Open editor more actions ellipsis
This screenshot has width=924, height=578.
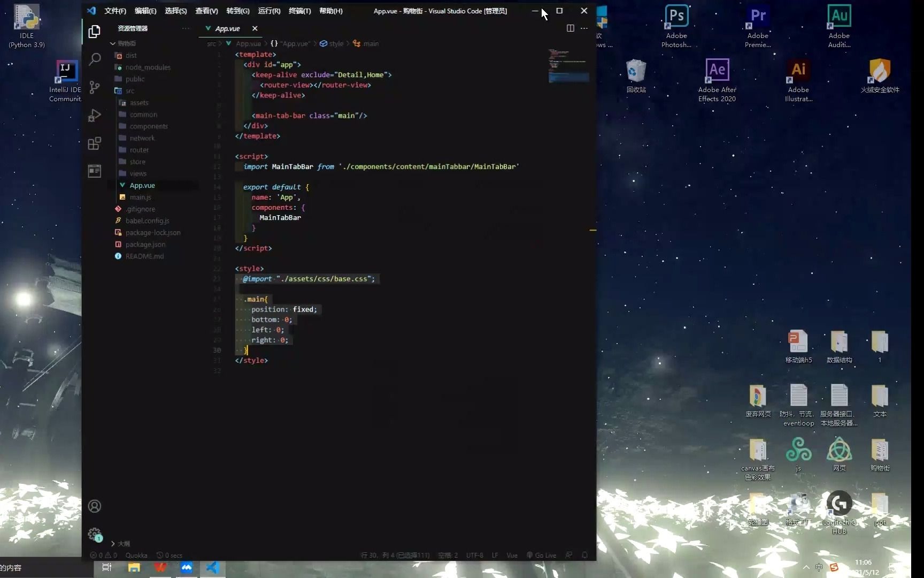pos(584,28)
